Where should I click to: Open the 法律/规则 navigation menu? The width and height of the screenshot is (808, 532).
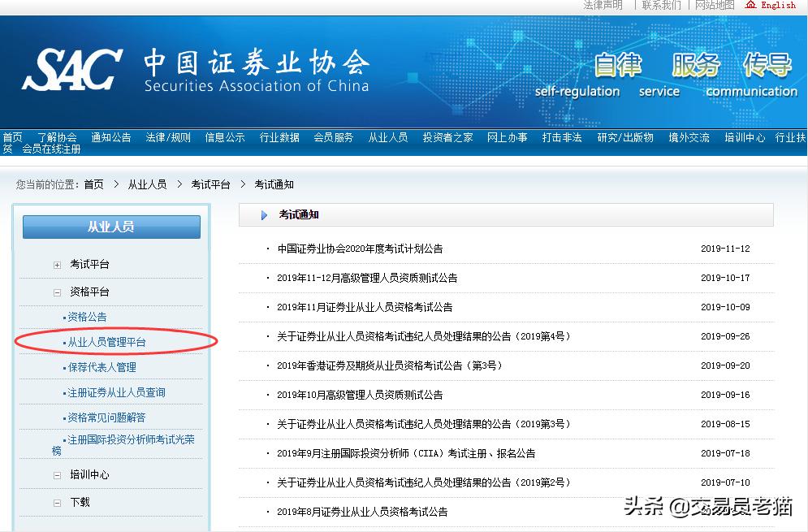tap(167, 137)
